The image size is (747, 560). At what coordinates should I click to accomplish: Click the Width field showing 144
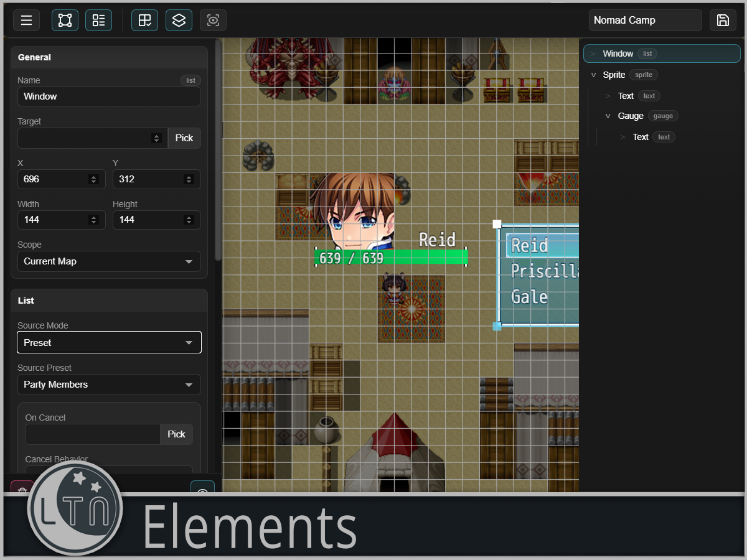pyautogui.click(x=61, y=220)
